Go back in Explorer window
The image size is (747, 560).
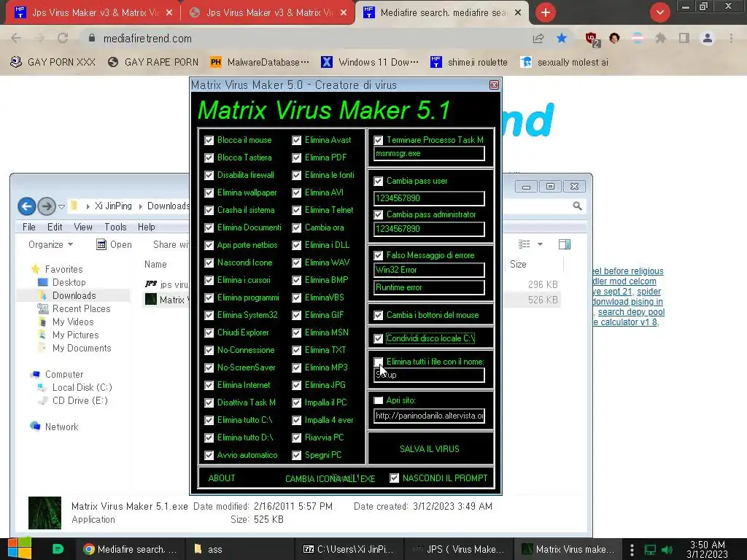[27, 206]
